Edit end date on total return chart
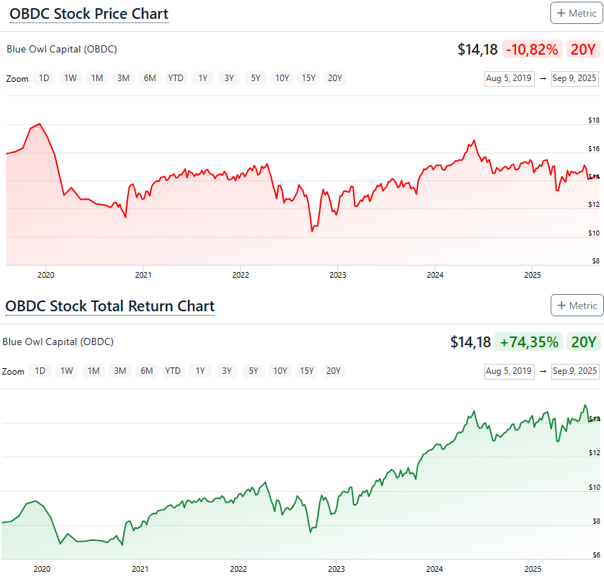Image resolution: width=604 pixels, height=583 pixels. (575, 371)
